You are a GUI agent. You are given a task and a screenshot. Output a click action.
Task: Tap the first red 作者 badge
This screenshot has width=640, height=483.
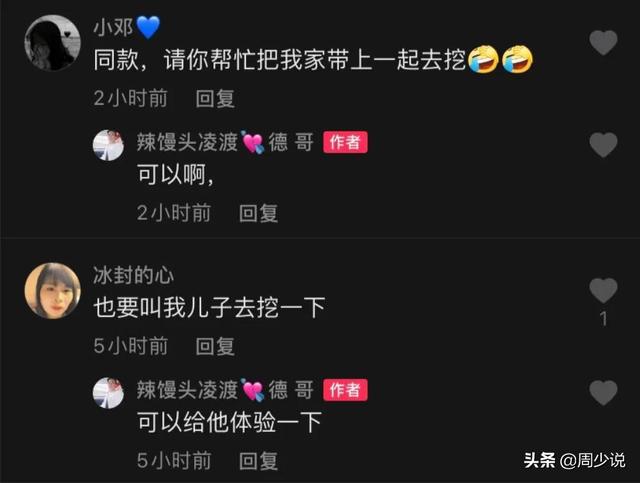point(345,142)
